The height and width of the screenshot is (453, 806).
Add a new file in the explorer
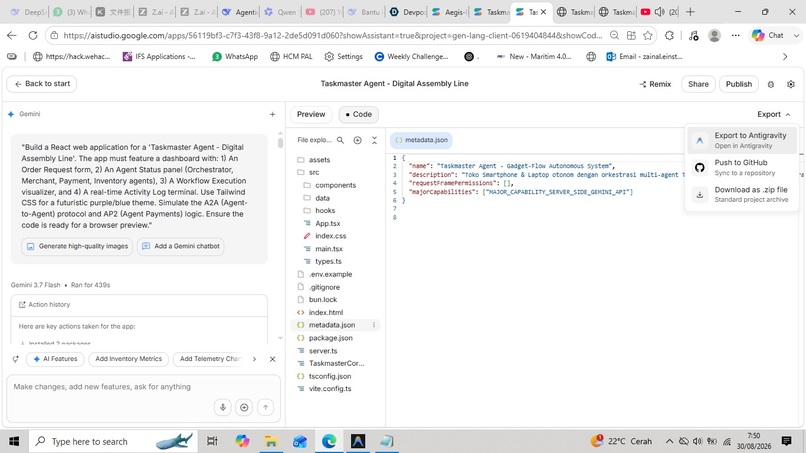[x=357, y=140]
